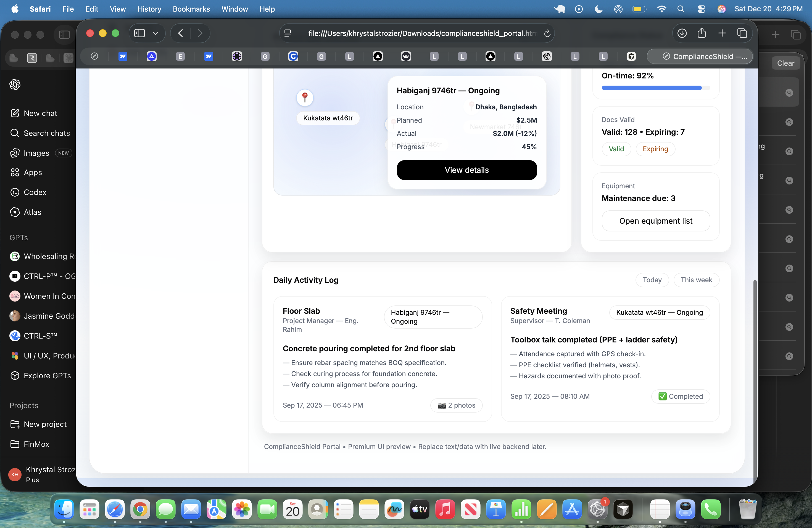Go back with the back arrow

click(180, 33)
